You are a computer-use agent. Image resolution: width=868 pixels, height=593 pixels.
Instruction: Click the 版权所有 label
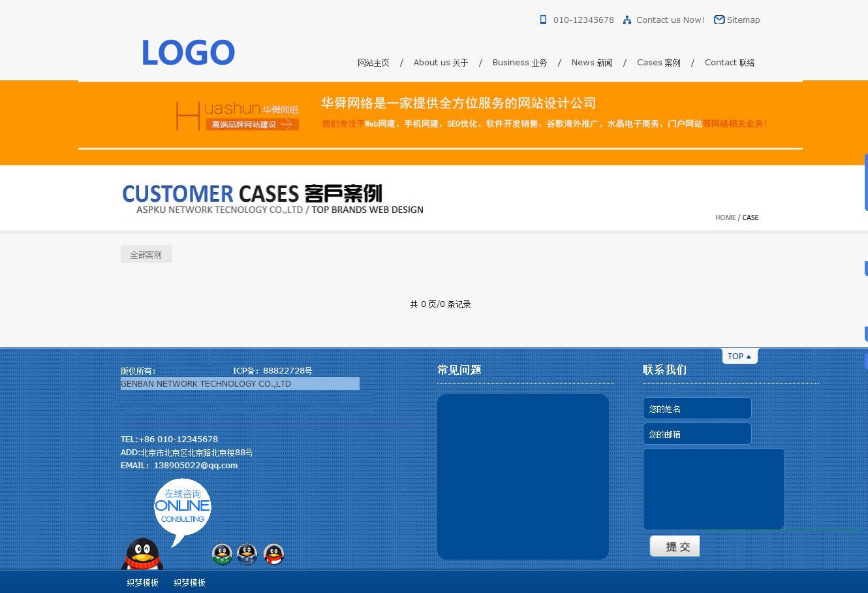(138, 371)
